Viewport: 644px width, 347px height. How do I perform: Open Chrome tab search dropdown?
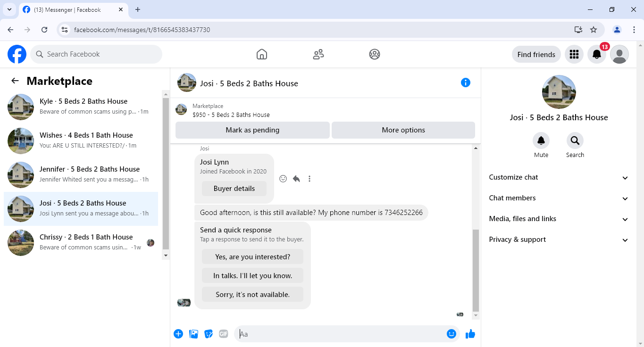(x=9, y=9)
